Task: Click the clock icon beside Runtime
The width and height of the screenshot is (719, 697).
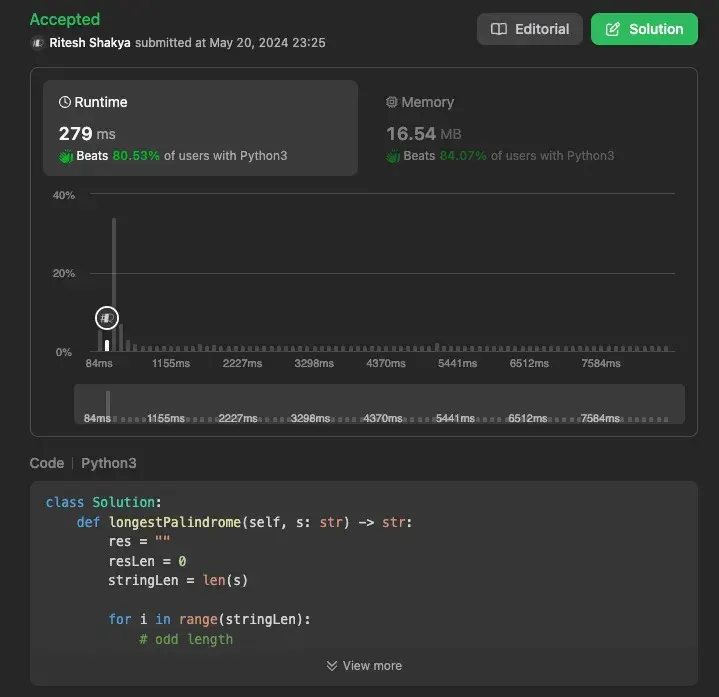Action: 65,102
